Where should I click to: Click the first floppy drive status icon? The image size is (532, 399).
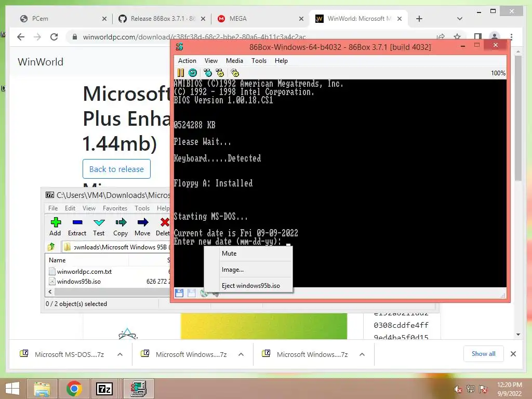(x=179, y=293)
